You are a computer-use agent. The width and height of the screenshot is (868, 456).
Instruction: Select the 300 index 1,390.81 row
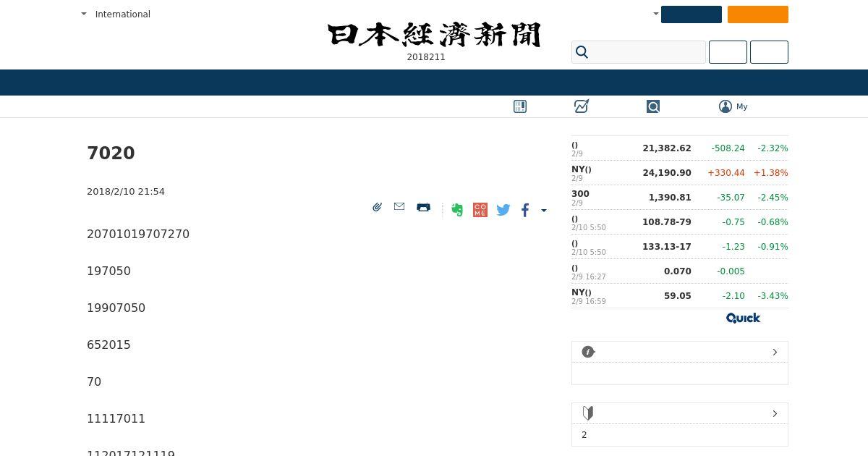click(x=680, y=198)
